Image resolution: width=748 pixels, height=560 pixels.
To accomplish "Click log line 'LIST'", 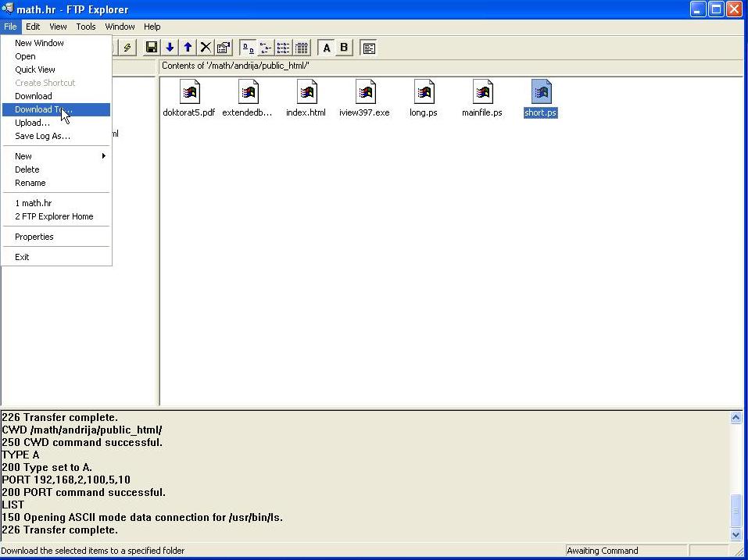I will 13,505.
